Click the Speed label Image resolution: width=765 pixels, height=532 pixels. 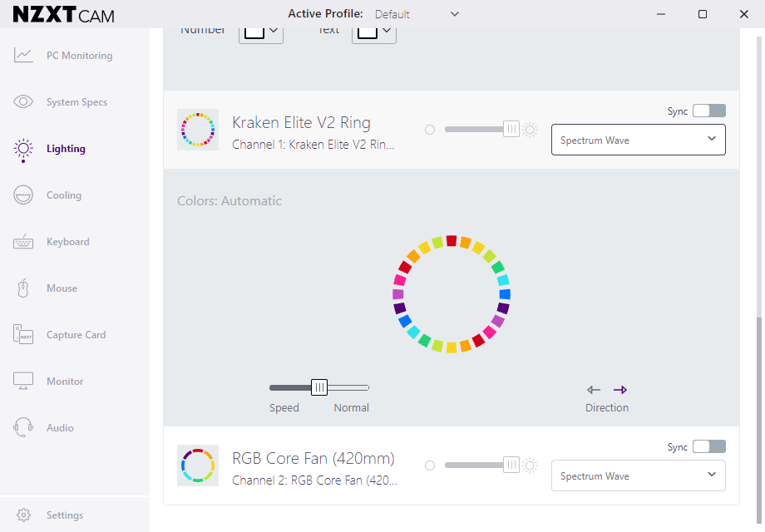284,407
